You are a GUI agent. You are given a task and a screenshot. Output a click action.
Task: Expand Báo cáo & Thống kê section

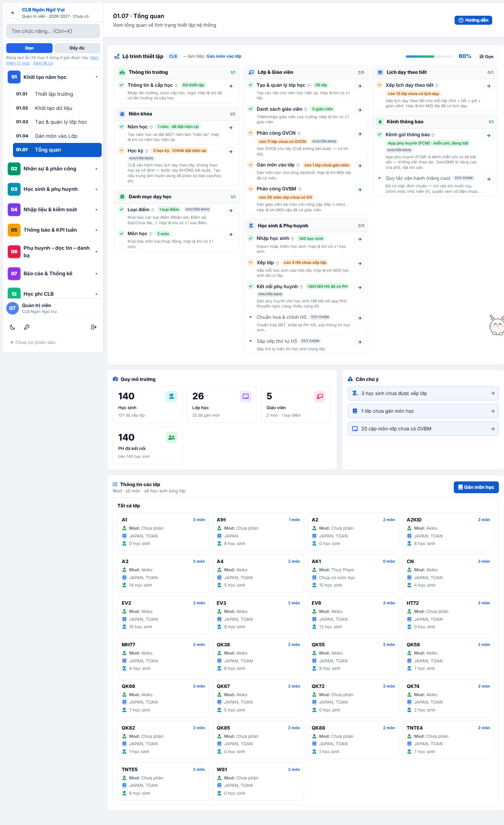[x=53, y=274]
